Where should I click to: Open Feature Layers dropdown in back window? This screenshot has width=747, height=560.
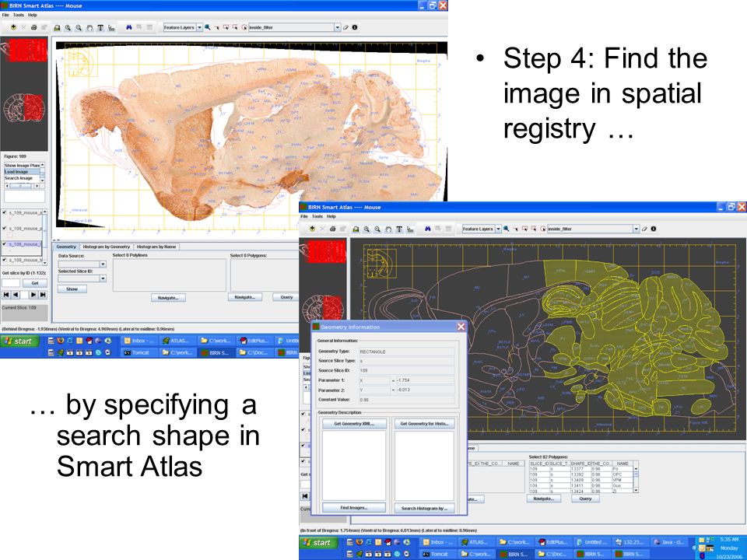[x=200, y=28]
